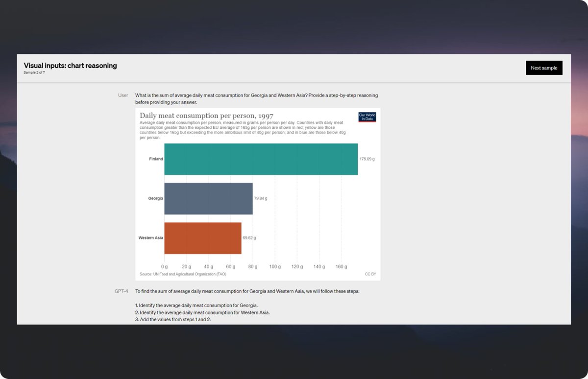
Task: Click the '69.62 g' value label
Action: tap(249, 238)
